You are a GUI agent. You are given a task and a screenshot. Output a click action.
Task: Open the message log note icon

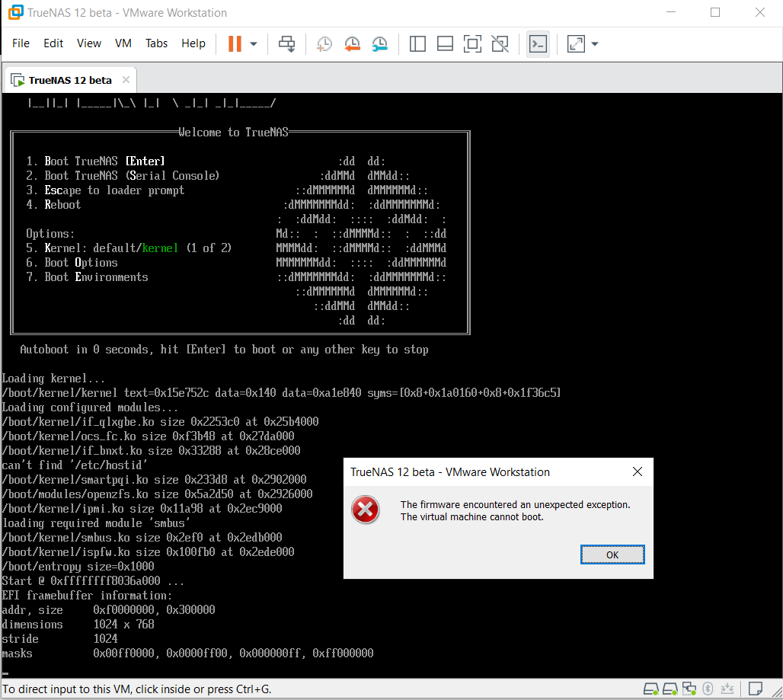click(x=756, y=689)
